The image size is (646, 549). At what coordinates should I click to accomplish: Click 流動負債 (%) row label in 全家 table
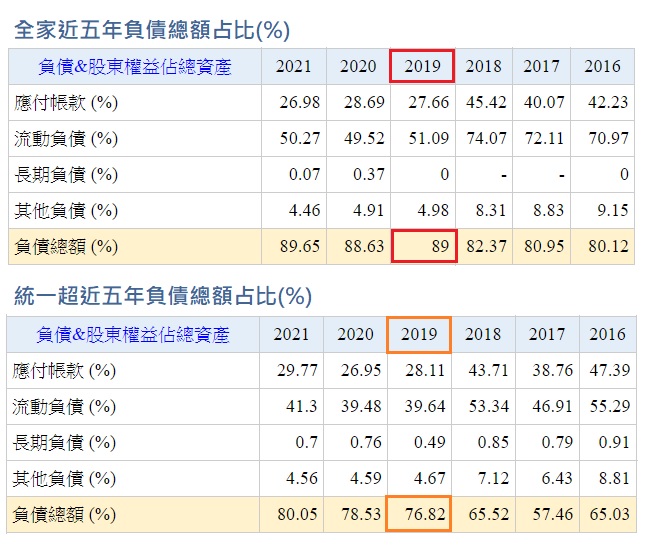[66, 139]
